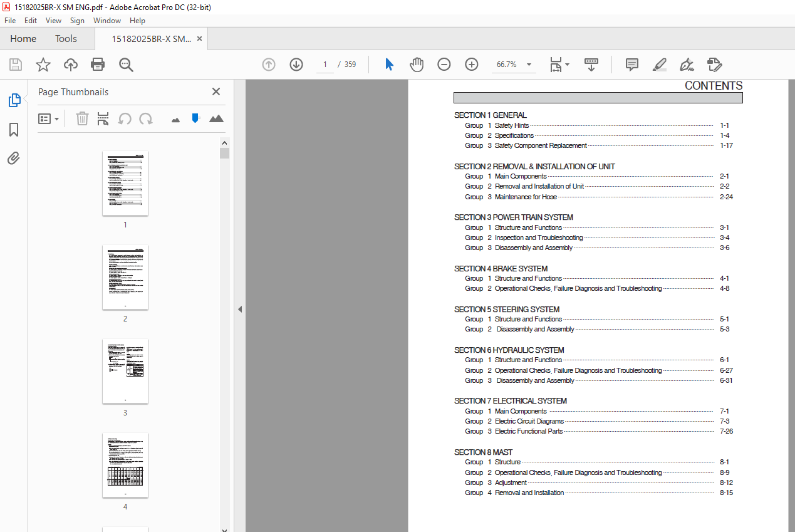Viewport: 795px width, 532px height.
Task: Switch to the Home tab
Action: click(x=23, y=39)
